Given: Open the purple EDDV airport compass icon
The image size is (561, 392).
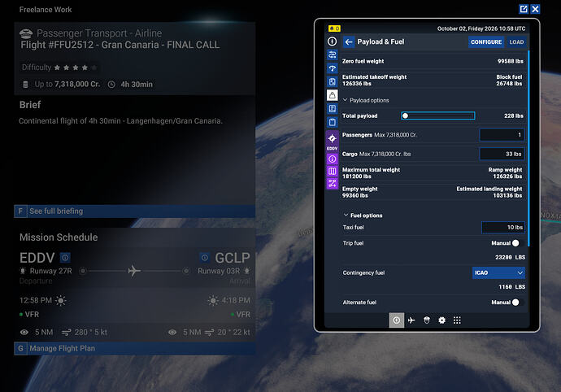Looking at the screenshot, I should 333,139.
